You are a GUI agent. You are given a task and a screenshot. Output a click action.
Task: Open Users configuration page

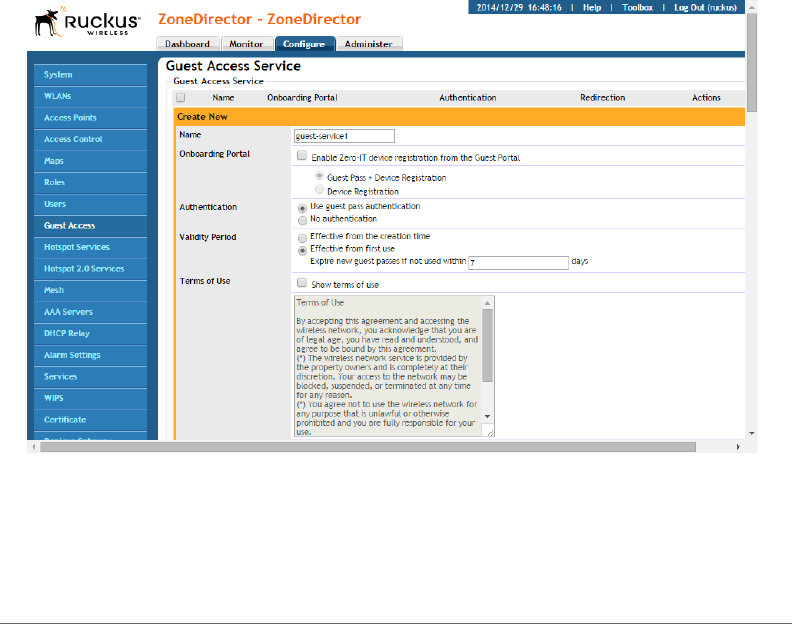tap(90, 204)
